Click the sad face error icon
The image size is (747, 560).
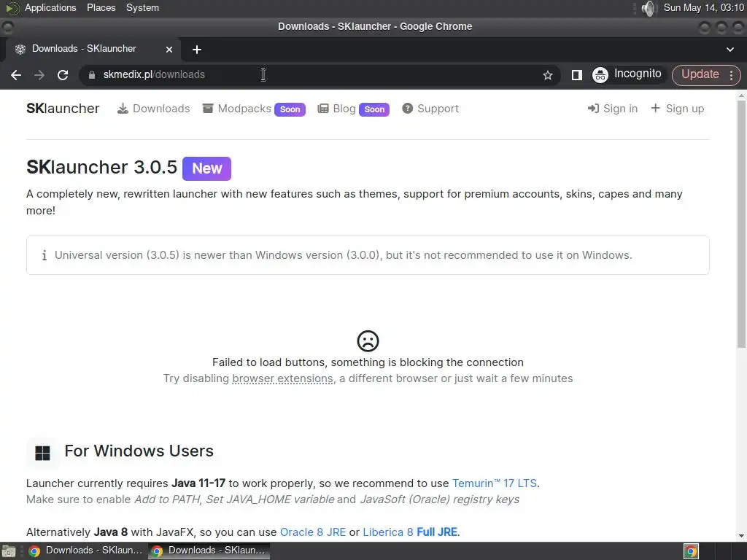point(368,341)
